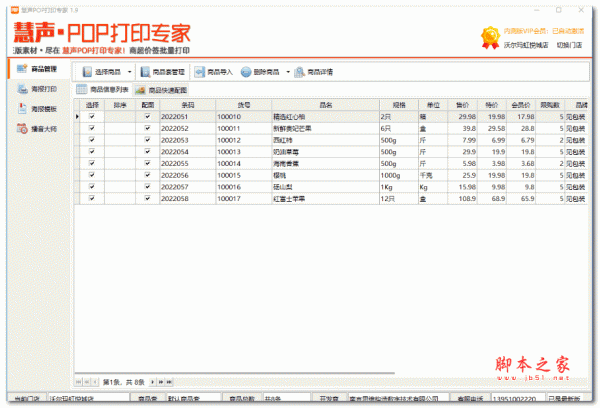The height and width of the screenshot is (408, 600).
Task: Toggle 配图 checkbox for barcode 2022057
Action: click(x=147, y=187)
